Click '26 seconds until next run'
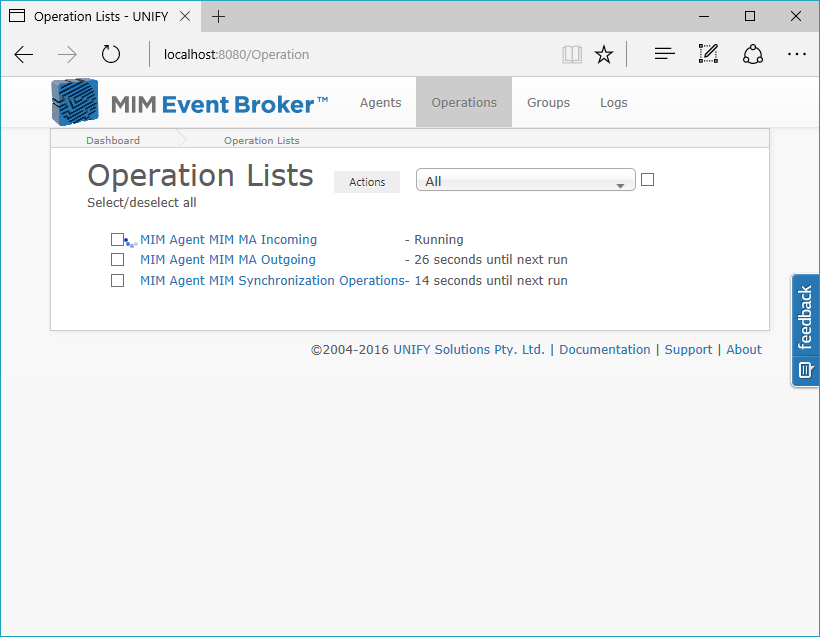This screenshot has height=637, width=820. click(x=491, y=259)
